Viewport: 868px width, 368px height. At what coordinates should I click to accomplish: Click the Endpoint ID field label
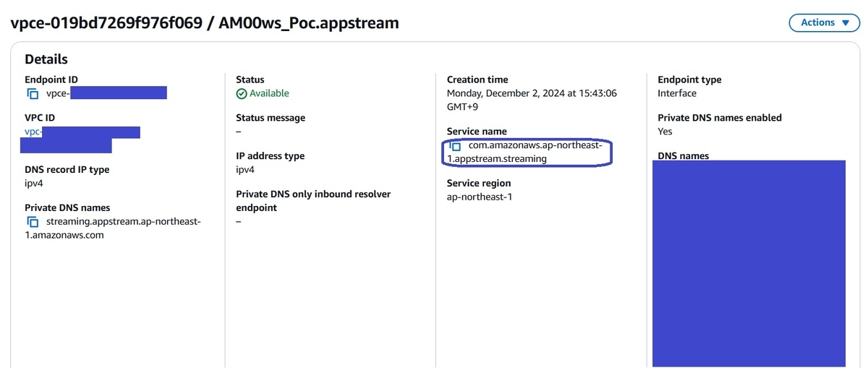pyautogui.click(x=51, y=80)
